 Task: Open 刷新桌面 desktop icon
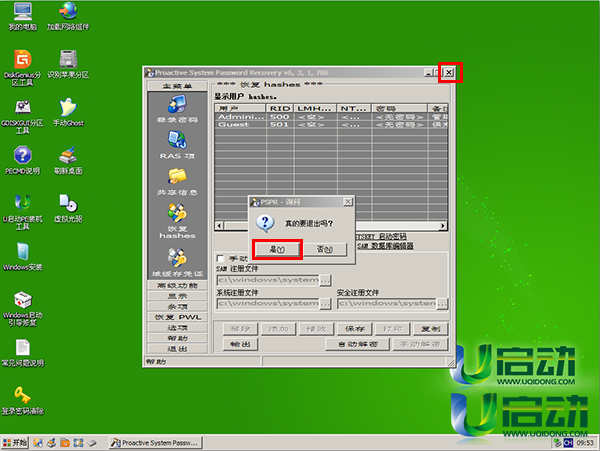(68, 160)
